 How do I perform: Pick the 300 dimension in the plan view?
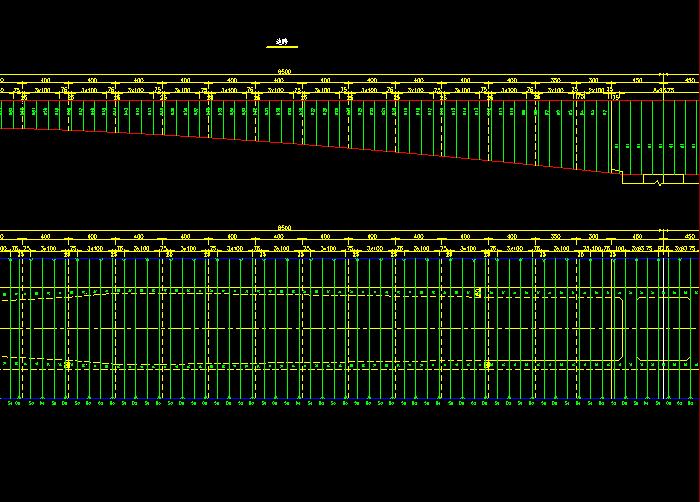pyautogui.click(x=593, y=237)
